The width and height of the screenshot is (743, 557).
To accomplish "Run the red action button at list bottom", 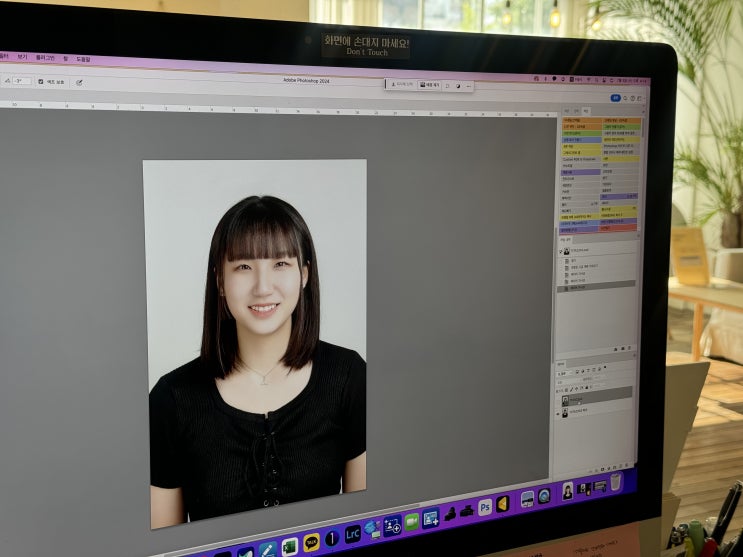I will click(618, 228).
